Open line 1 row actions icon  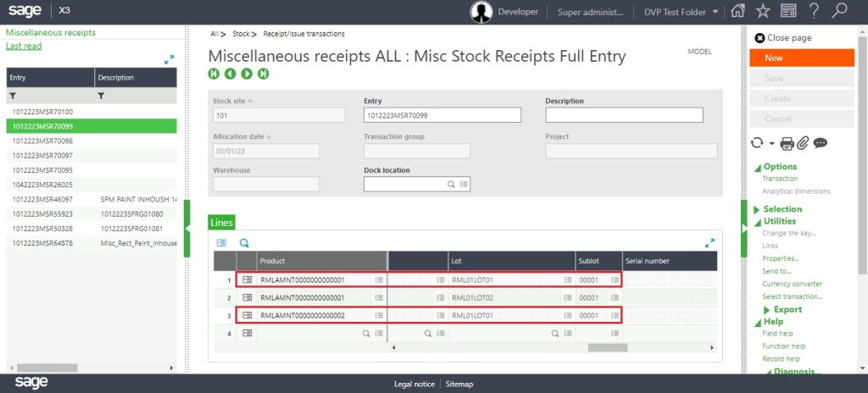[248, 280]
